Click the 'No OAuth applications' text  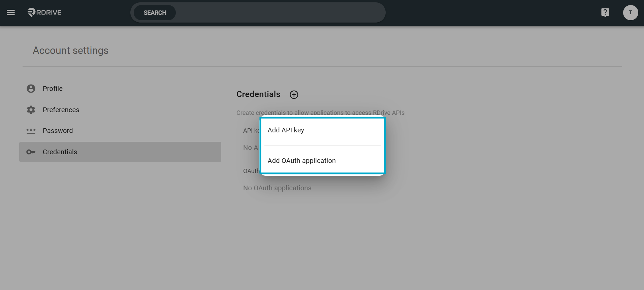(x=277, y=188)
